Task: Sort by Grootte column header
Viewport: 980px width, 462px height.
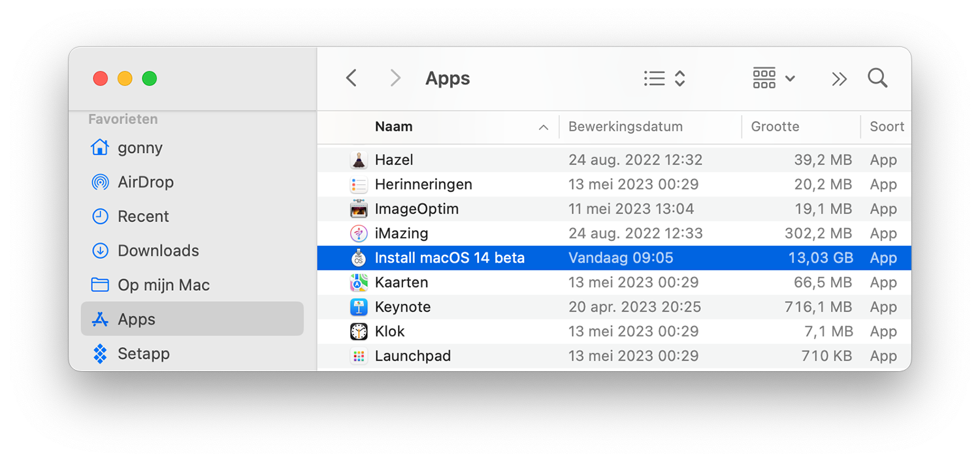Action: [x=775, y=127]
